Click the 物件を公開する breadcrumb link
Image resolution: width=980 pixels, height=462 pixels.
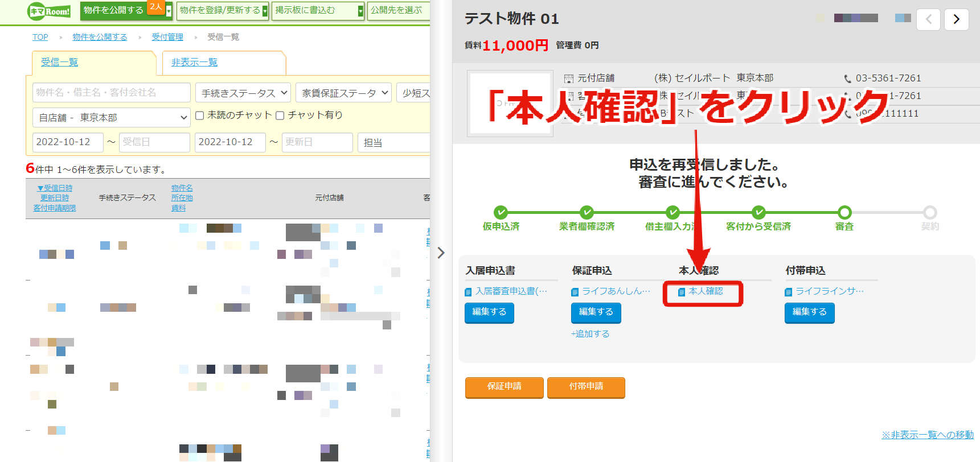coord(100,37)
